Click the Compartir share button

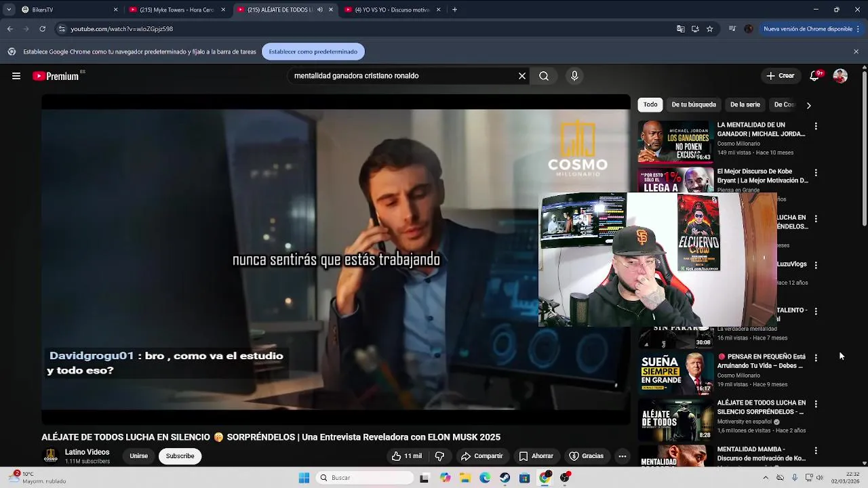tap(481, 456)
